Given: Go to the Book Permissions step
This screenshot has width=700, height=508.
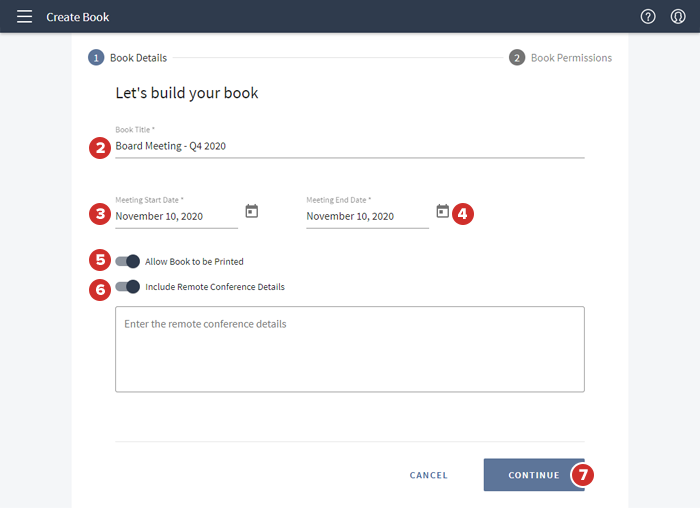Looking at the screenshot, I should click(x=571, y=58).
